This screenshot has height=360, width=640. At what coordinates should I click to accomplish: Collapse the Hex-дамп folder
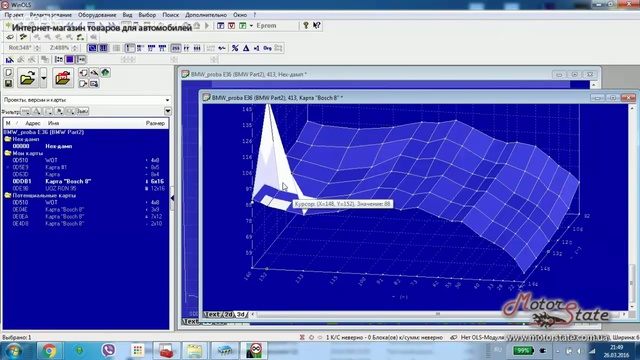(8, 139)
